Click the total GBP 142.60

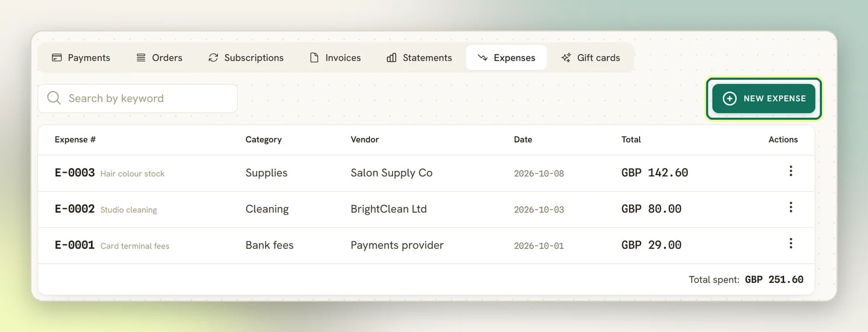655,173
